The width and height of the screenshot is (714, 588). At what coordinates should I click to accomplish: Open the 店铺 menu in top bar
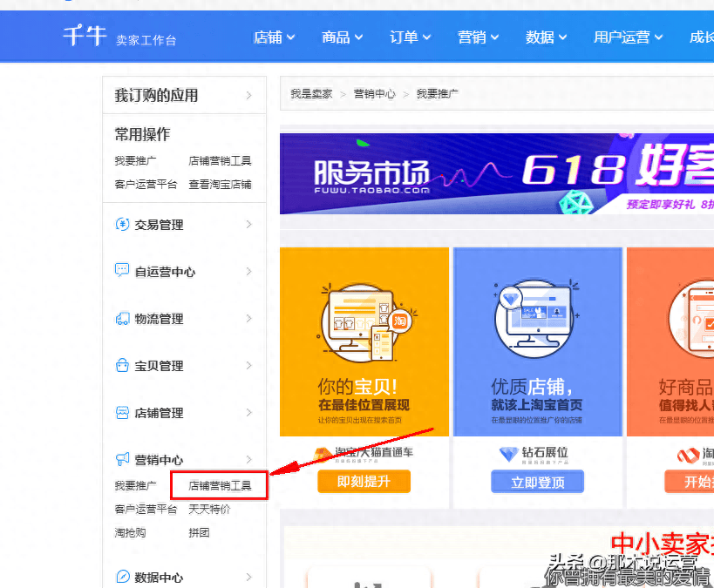click(273, 37)
